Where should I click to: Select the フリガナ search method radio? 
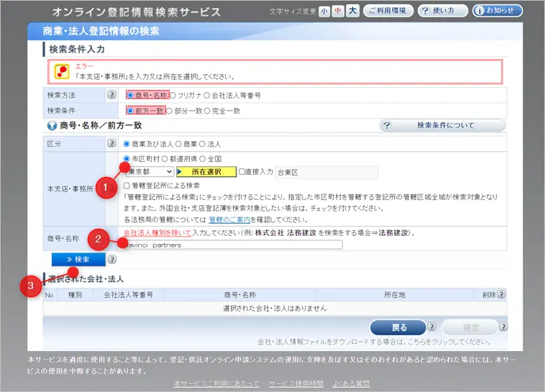(173, 95)
